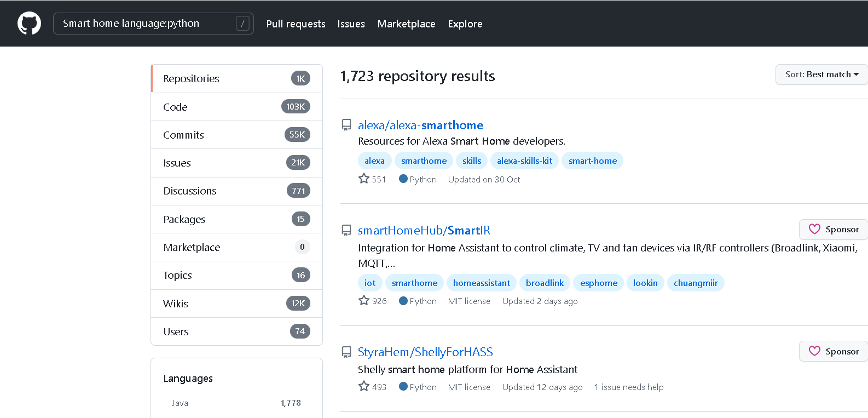The image size is (868, 418).
Task: Click the iot topic tag
Action: (370, 283)
